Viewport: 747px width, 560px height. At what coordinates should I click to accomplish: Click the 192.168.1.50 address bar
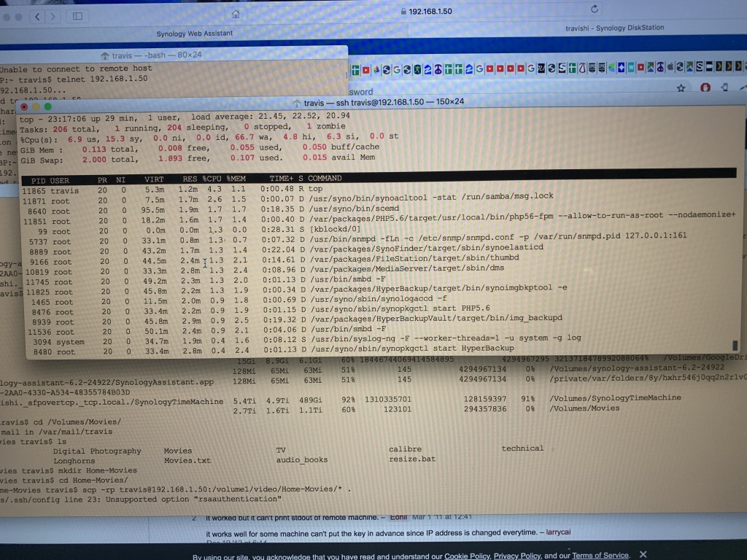click(426, 11)
